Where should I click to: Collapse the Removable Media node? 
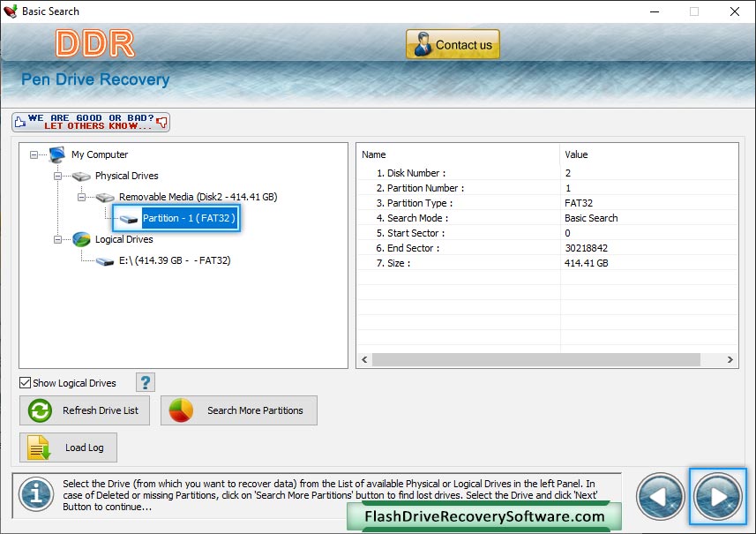coord(81,198)
